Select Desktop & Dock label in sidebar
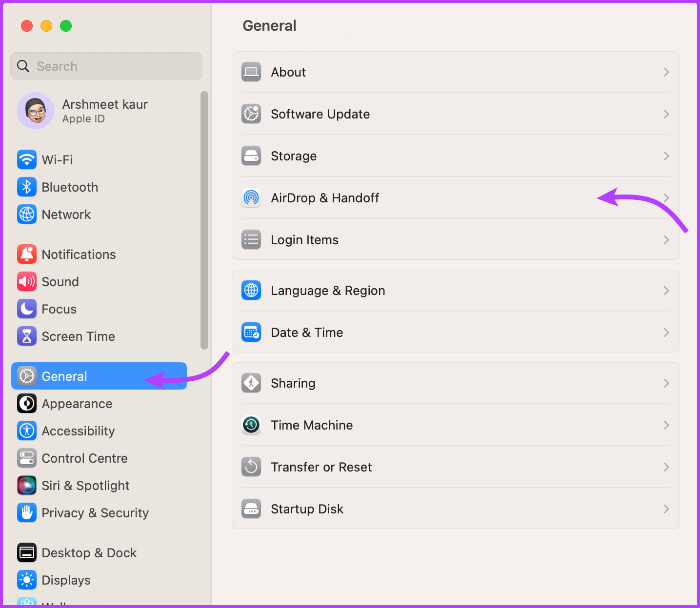The height and width of the screenshot is (608, 700). (x=89, y=553)
